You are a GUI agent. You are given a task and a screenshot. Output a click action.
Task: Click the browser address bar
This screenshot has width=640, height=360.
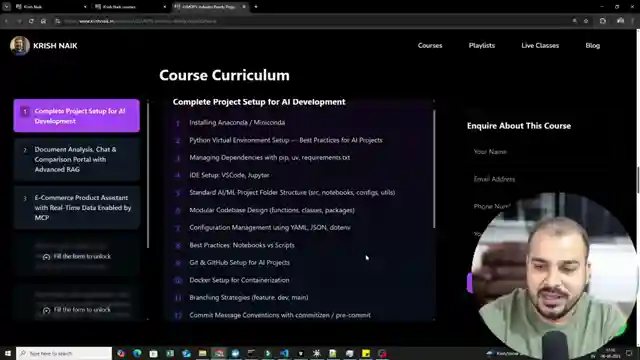(x=314, y=21)
